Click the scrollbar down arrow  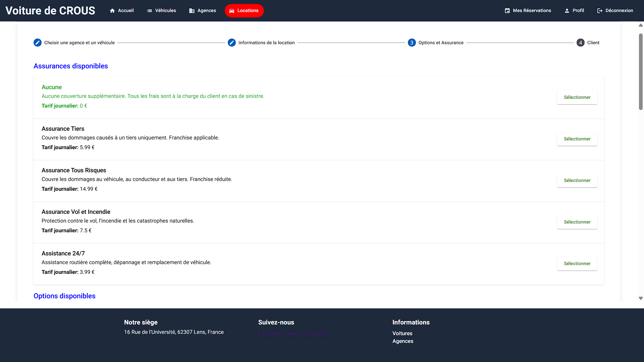(x=641, y=298)
